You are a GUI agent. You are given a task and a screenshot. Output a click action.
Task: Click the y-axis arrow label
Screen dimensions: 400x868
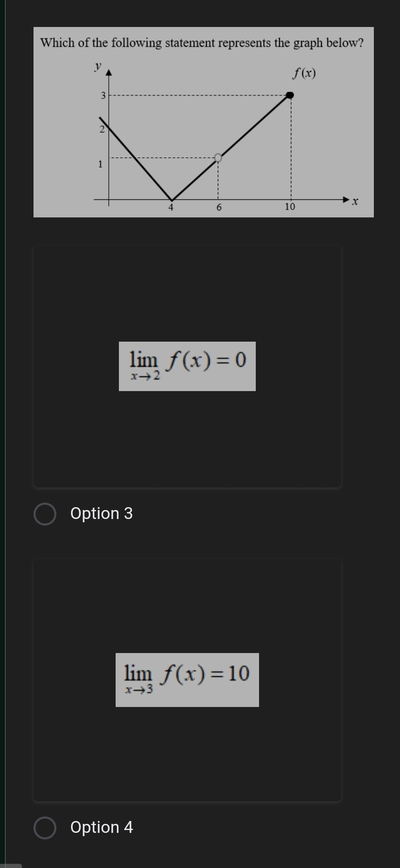pos(98,66)
